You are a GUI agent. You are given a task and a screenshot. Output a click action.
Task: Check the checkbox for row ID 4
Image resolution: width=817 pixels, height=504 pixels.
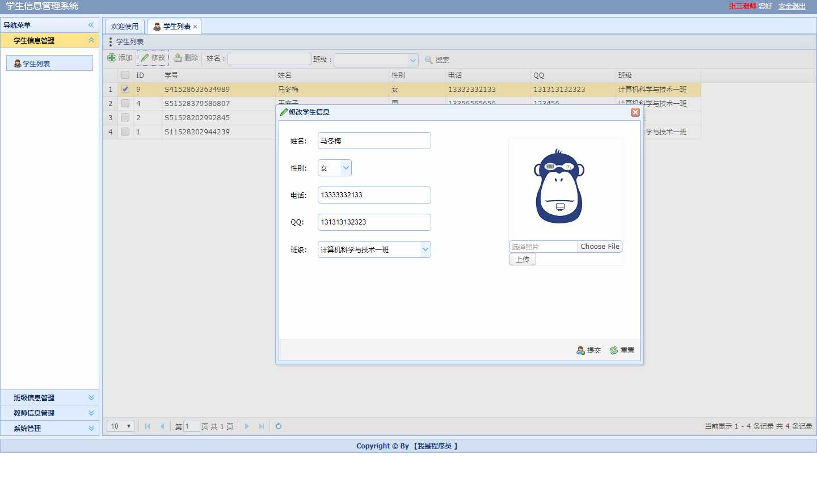(125, 103)
